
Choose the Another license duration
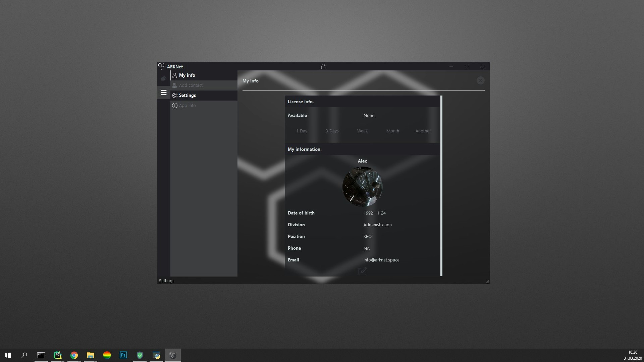[423, 131]
